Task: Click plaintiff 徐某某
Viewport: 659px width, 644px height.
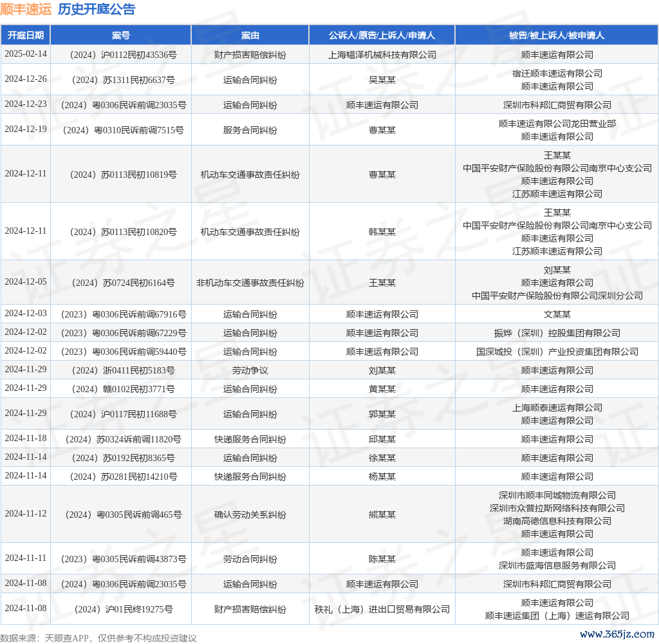Action: pos(382,458)
